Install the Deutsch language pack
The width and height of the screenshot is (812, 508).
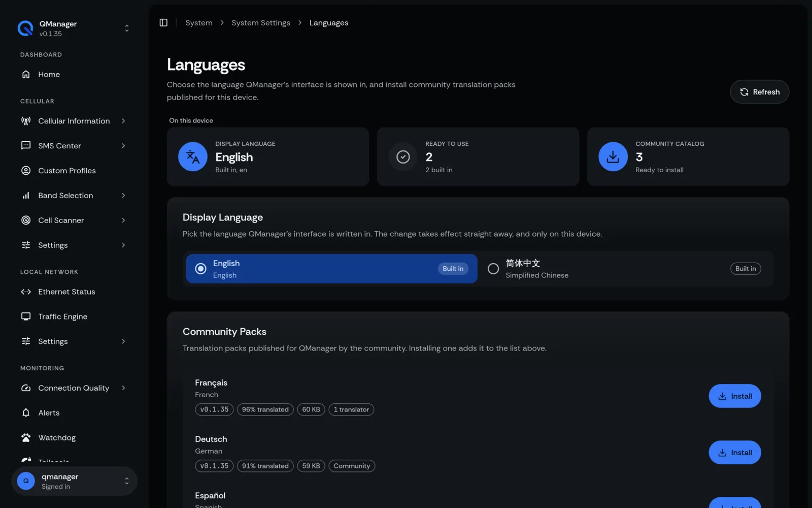(734, 453)
